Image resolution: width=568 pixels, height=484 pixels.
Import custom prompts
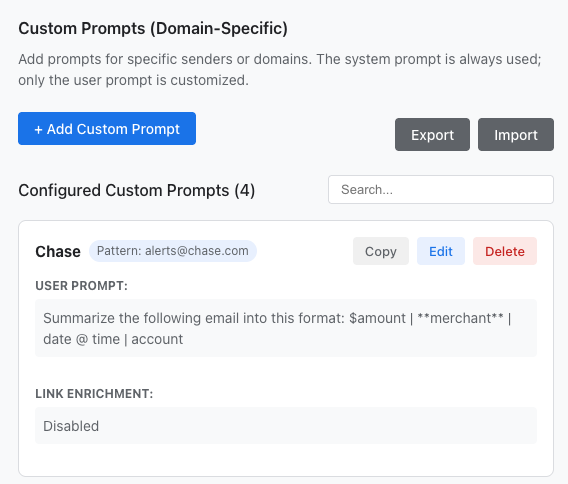[x=515, y=134]
